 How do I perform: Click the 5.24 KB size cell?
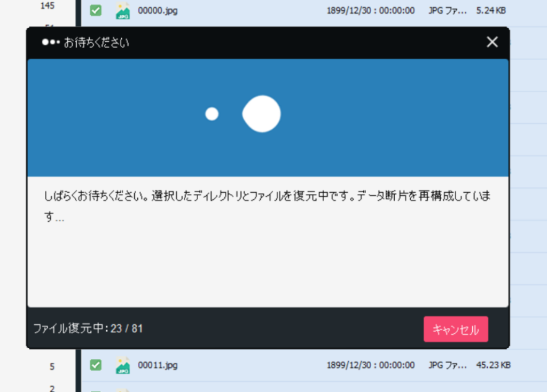click(x=491, y=10)
